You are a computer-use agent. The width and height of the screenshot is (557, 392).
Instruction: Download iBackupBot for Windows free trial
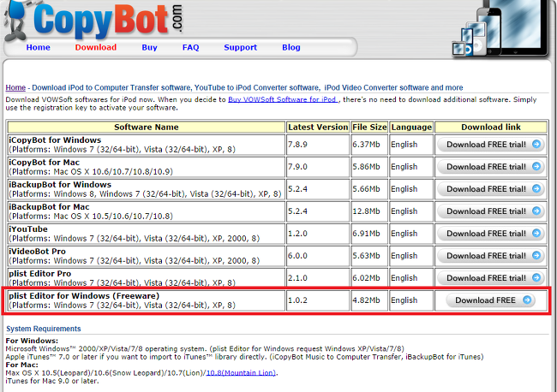point(490,189)
